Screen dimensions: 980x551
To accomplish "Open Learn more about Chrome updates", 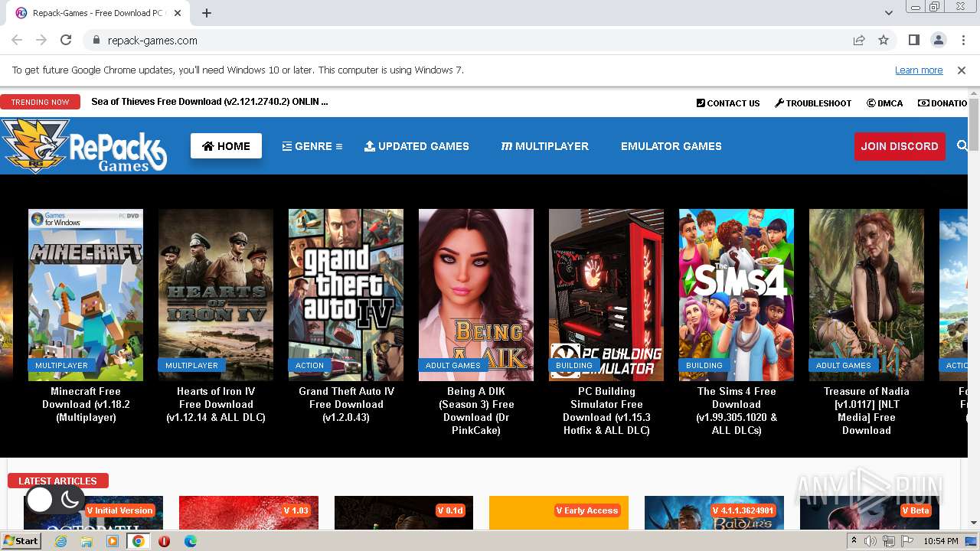I will click(919, 70).
